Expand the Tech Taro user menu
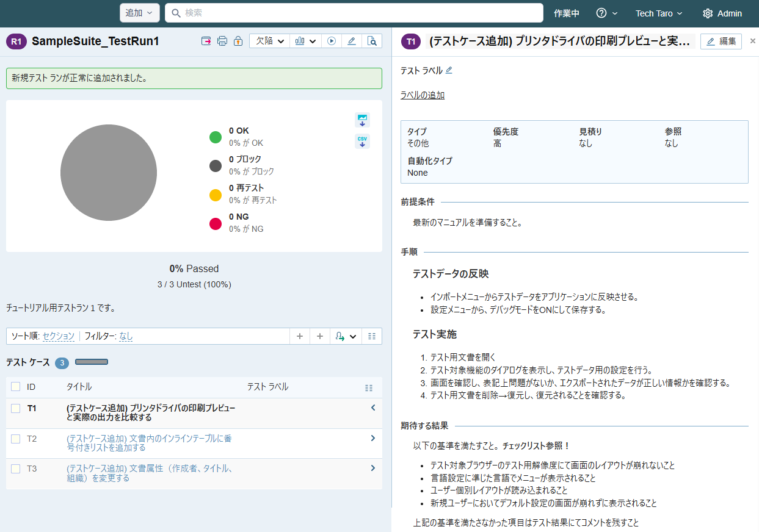The image size is (759, 532). point(658,13)
